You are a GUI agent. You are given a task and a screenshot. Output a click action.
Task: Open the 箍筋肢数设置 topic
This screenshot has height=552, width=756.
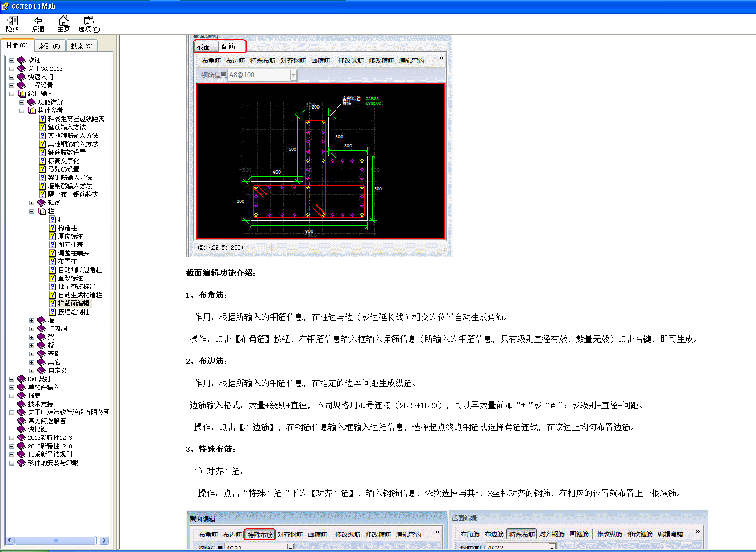tap(67, 153)
